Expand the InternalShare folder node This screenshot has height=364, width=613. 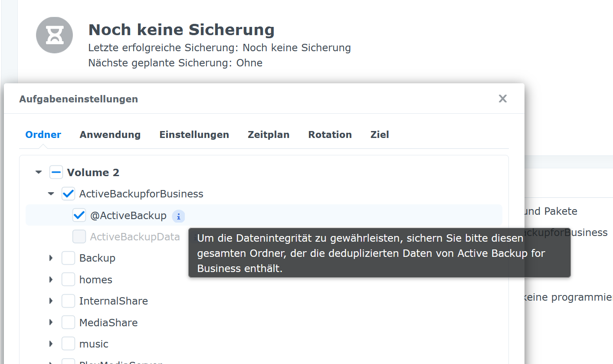[51, 300]
